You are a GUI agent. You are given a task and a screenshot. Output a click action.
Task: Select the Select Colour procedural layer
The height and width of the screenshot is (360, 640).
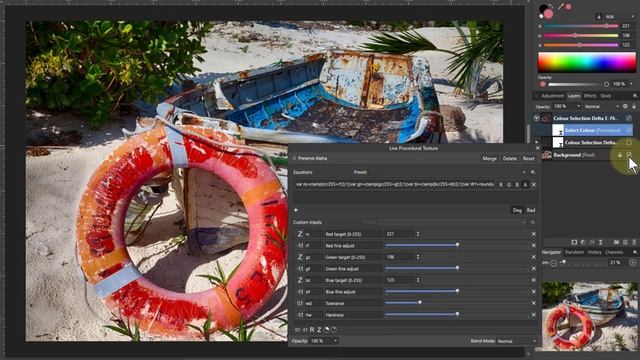tap(592, 130)
